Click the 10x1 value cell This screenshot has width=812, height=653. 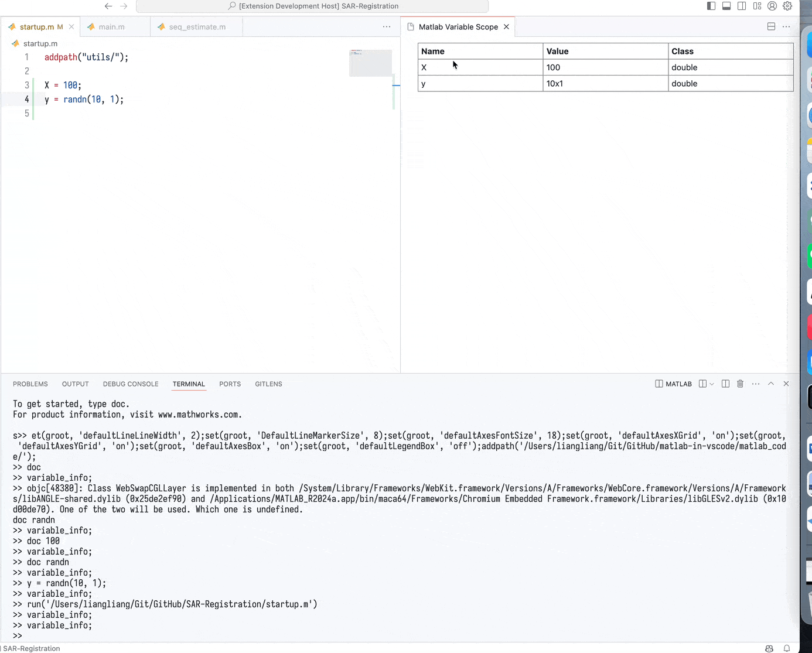[605, 84]
